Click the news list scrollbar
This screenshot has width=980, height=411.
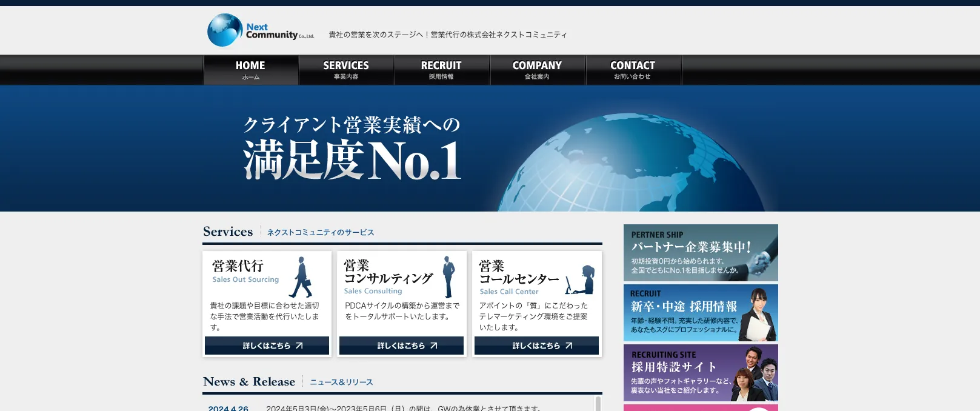(x=598, y=404)
